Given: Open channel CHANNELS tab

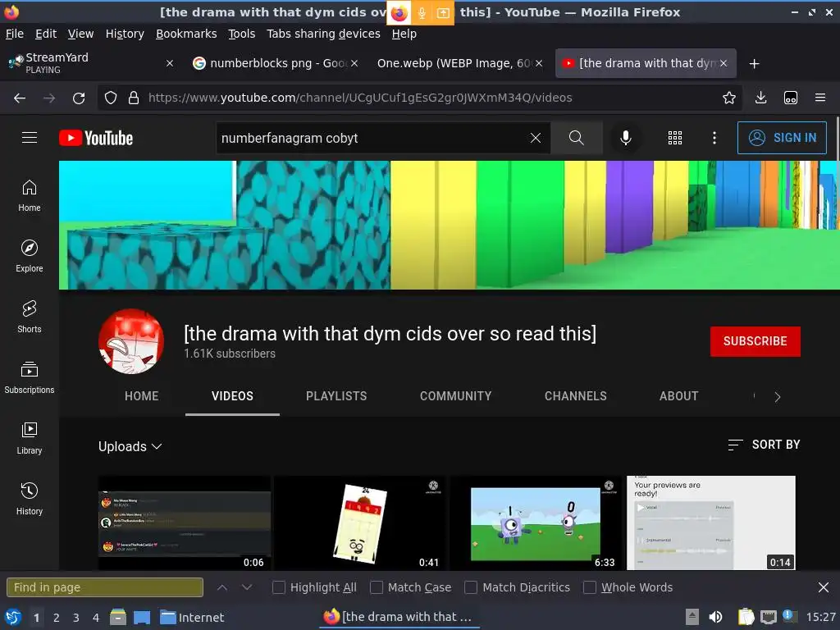Looking at the screenshot, I should click(575, 396).
